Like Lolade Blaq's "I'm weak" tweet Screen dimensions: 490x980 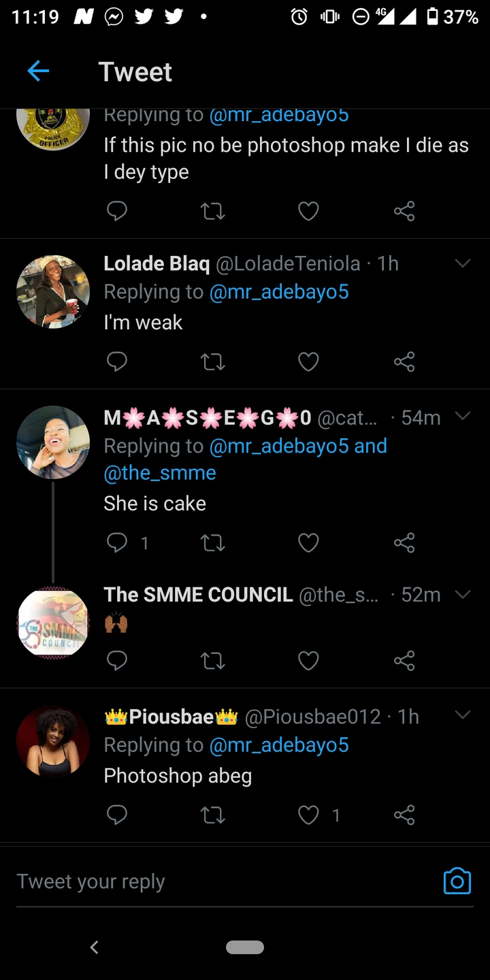coord(308,361)
